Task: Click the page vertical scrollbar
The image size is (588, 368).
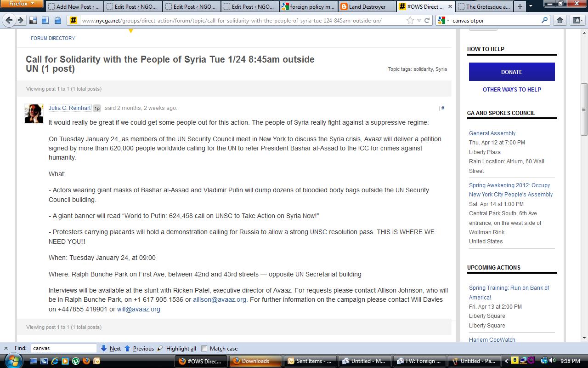Action: pyautogui.click(x=584, y=109)
